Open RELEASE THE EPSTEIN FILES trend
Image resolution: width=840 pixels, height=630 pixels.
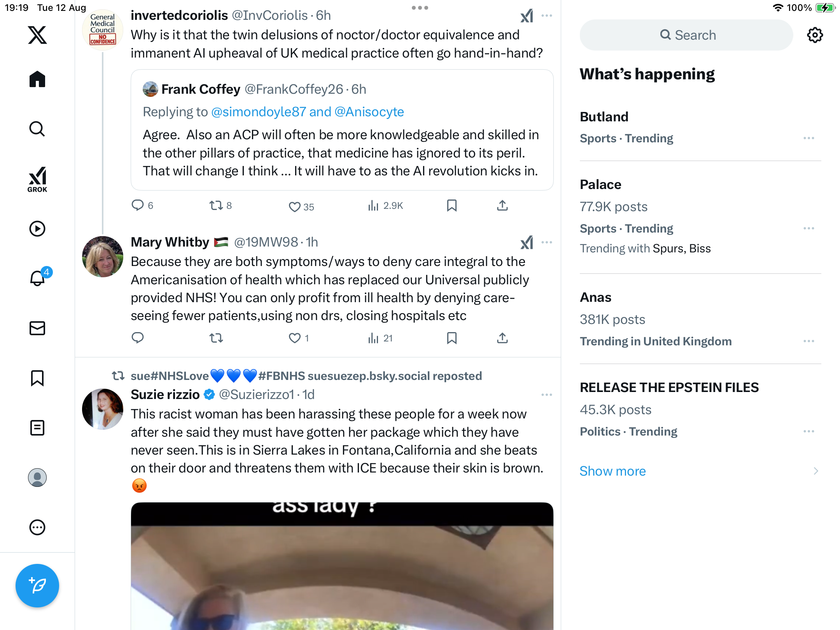(x=669, y=388)
